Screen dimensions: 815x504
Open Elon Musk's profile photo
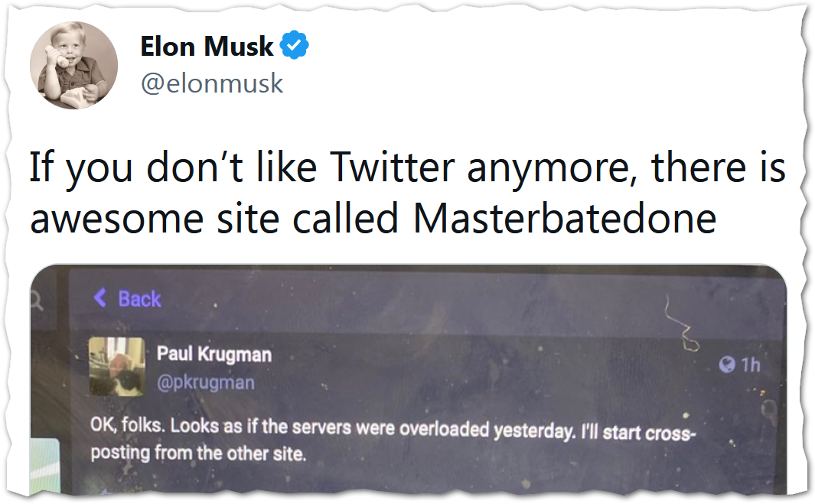tap(73, 65)
